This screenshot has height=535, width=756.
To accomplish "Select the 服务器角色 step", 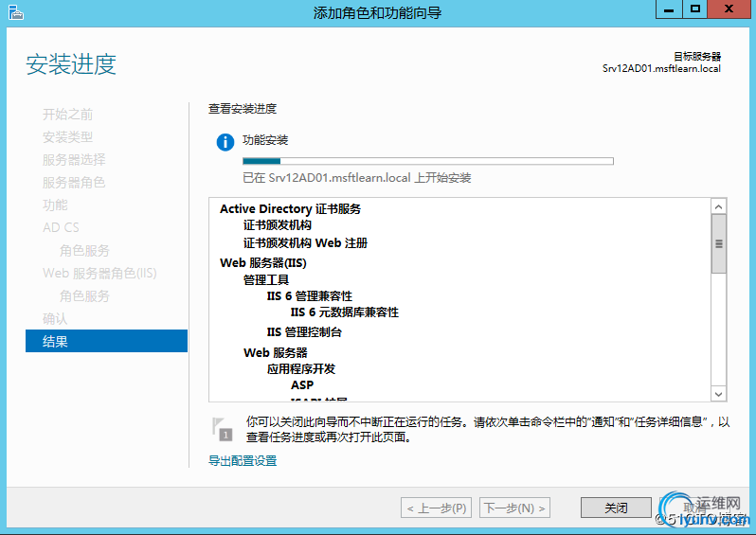I will [x=74, y=182].
